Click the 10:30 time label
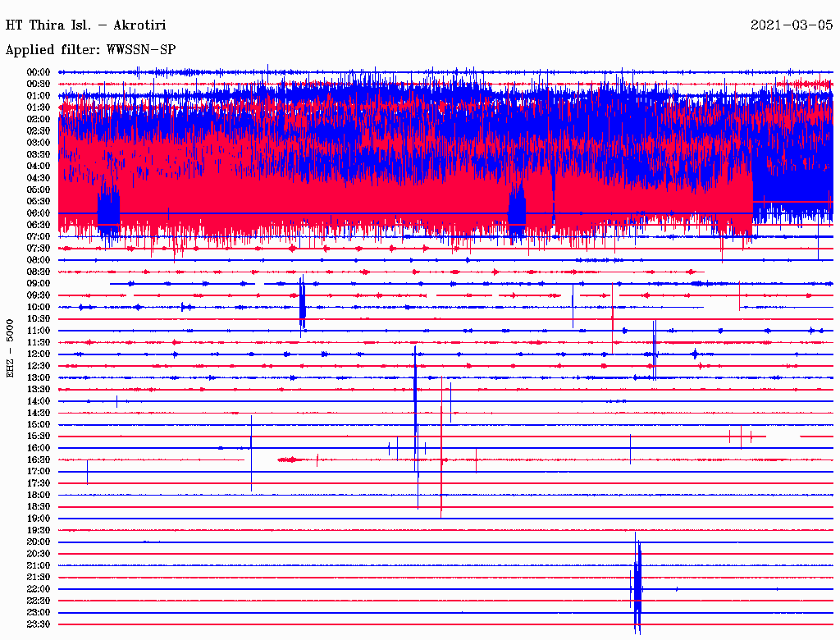This screenshot has height=640, width=840. (x=39, y=319)
